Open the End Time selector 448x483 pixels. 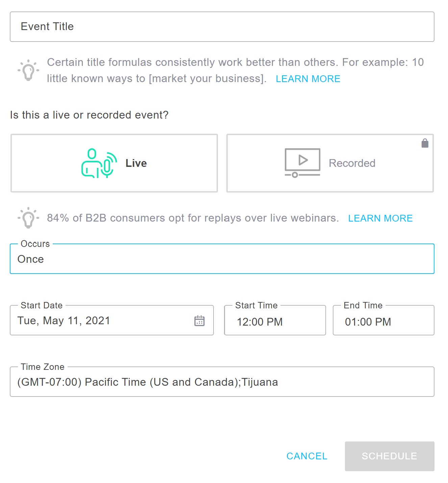(383, 322)
